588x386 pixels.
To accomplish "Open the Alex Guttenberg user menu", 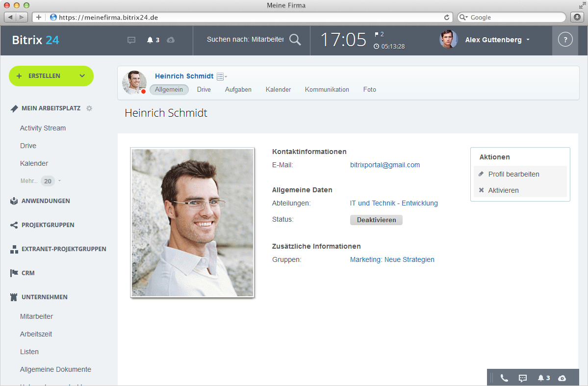I will [498, 40].
